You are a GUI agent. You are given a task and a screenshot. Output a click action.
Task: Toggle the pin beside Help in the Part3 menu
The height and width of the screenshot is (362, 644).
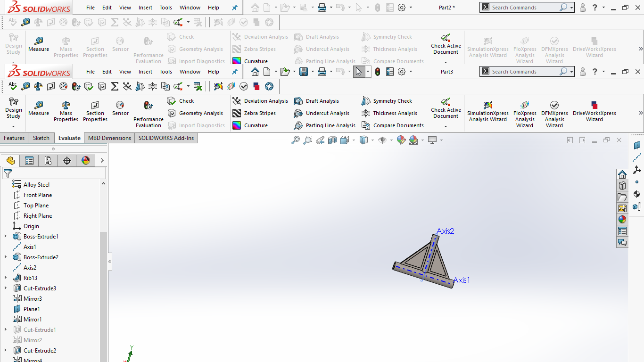coord(234,72)
